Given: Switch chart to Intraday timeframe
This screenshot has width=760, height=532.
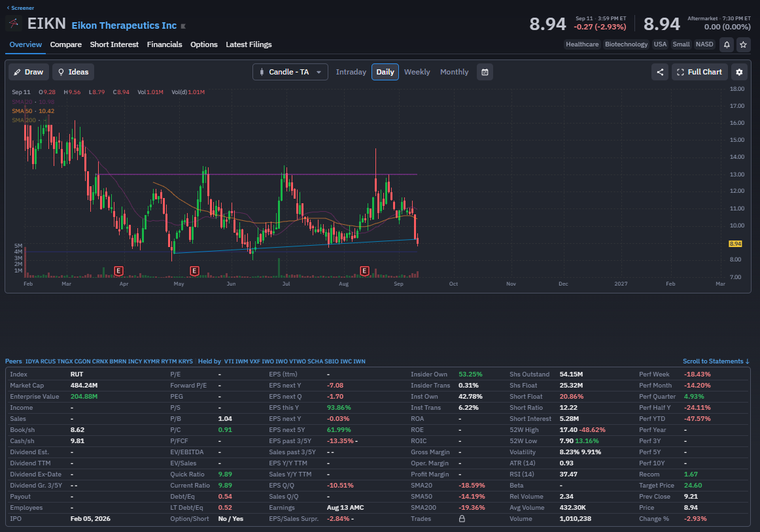Looking at the screenshot, I should [x=351, y=72].
